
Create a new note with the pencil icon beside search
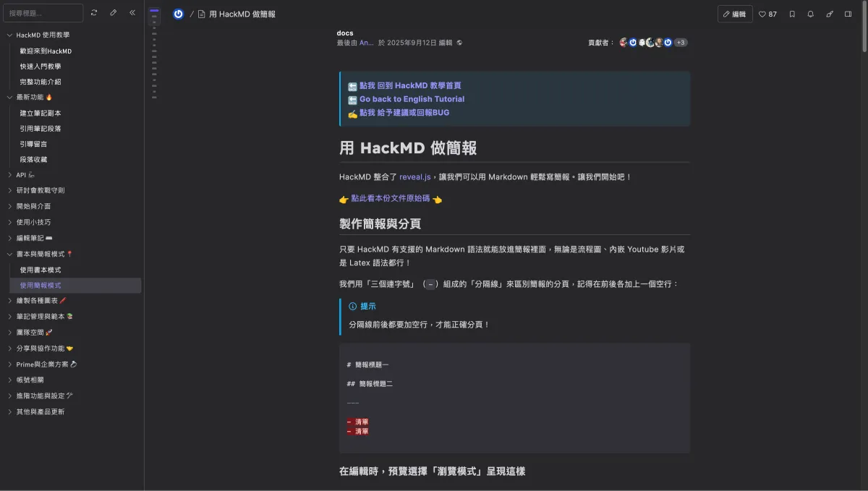pyautogui.click(x=114, y=12)
